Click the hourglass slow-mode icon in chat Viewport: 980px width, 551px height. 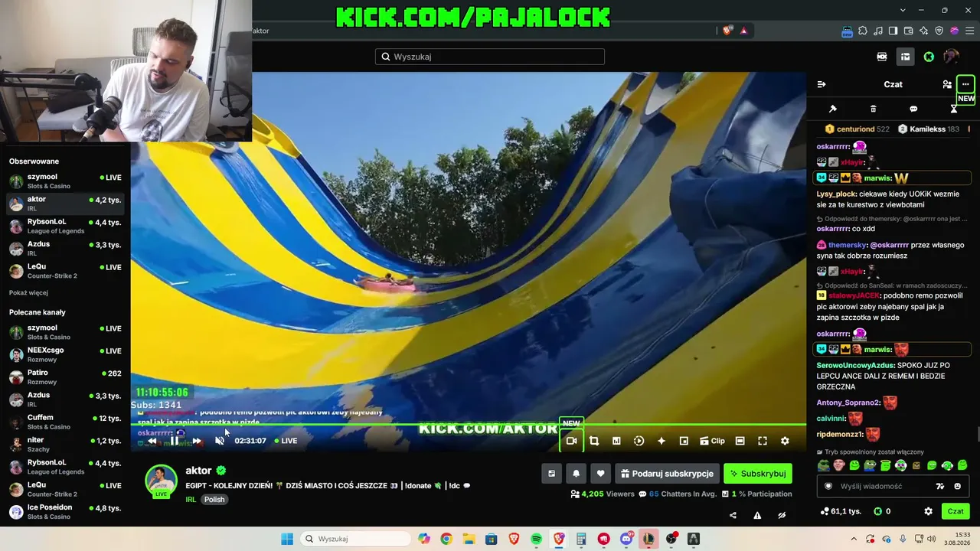click(x=954, y=109)
